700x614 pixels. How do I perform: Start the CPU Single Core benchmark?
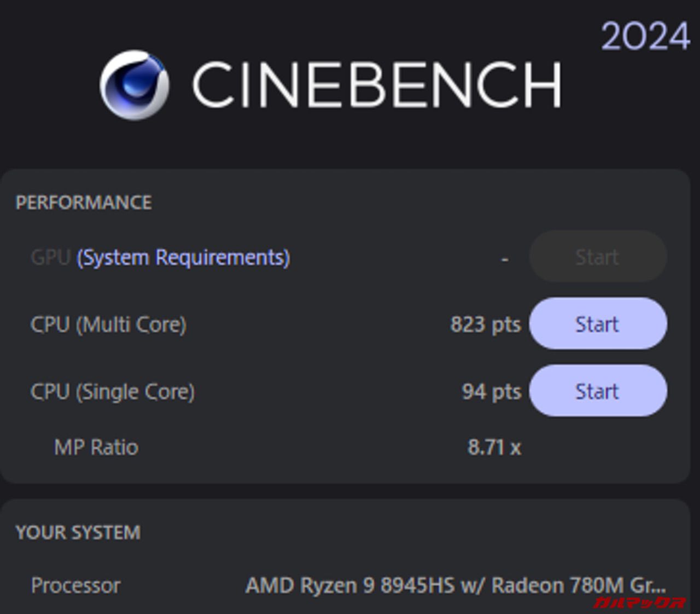pos(597,391)
